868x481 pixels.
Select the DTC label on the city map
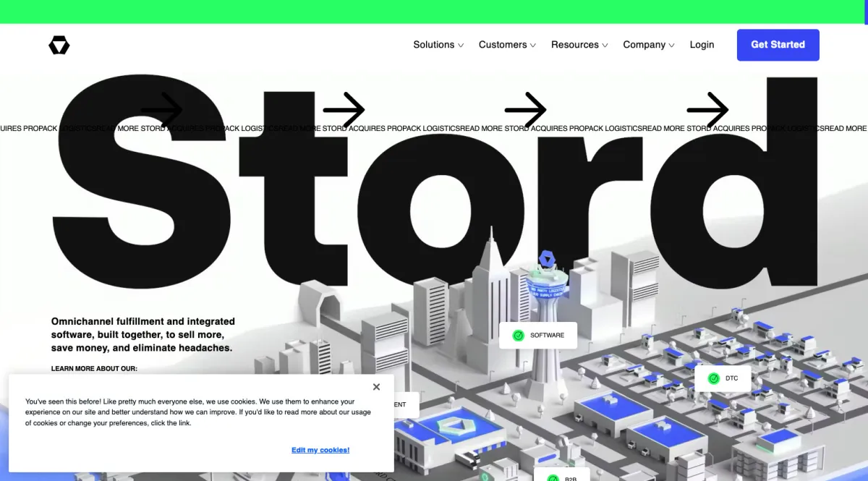tap(723, 378)
